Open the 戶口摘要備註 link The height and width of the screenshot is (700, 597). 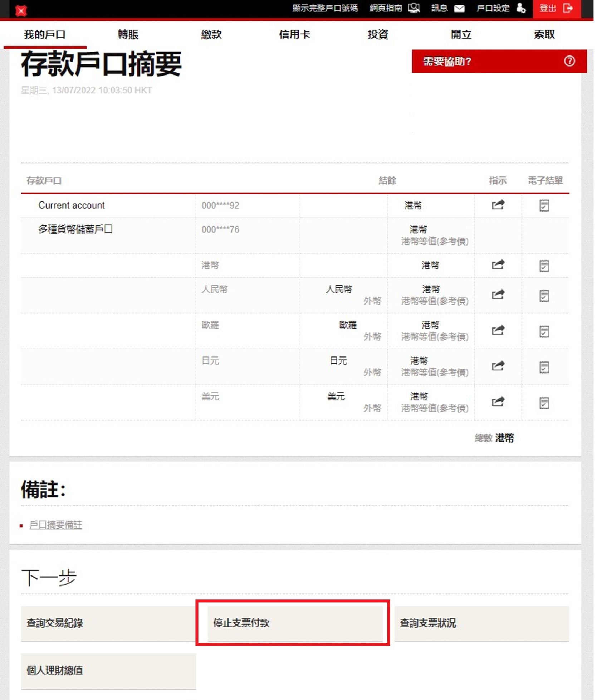[55, 525]
